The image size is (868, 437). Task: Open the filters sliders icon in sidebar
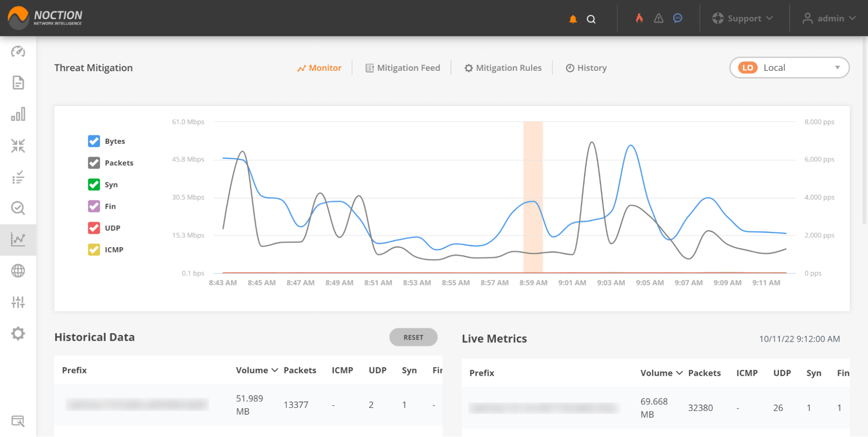(x=18, y=302)
